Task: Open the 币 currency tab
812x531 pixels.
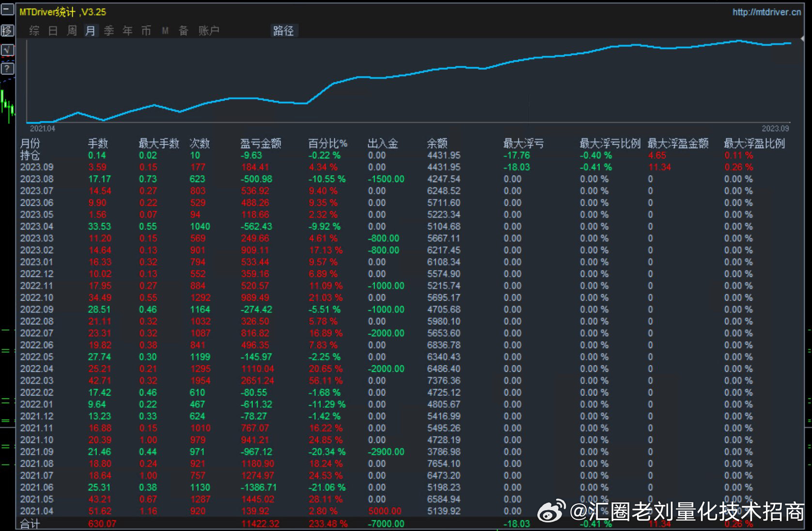Action: click(x=146, y=31)
